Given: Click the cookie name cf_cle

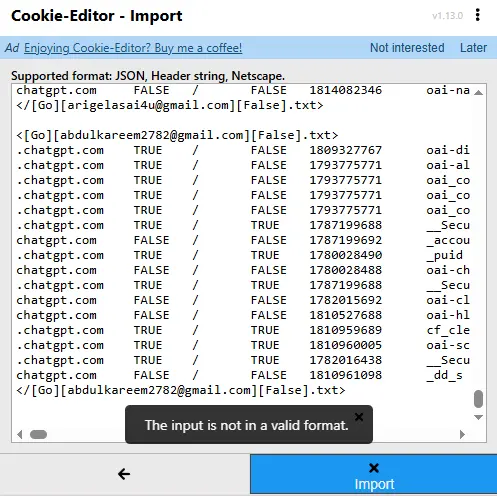Looking at the screenshot, I should coord(448,330).
